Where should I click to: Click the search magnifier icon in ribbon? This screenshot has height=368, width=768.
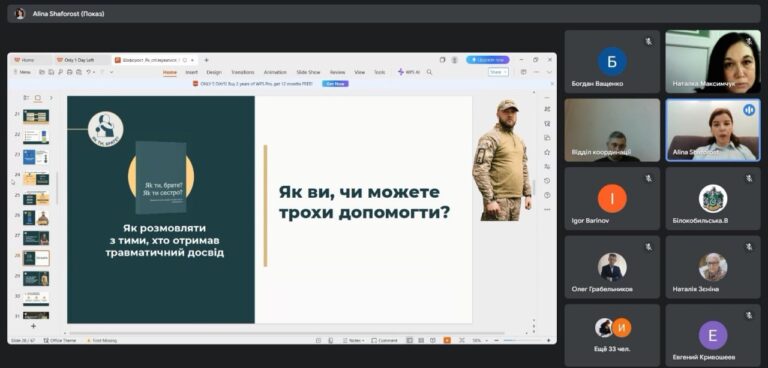430,72
